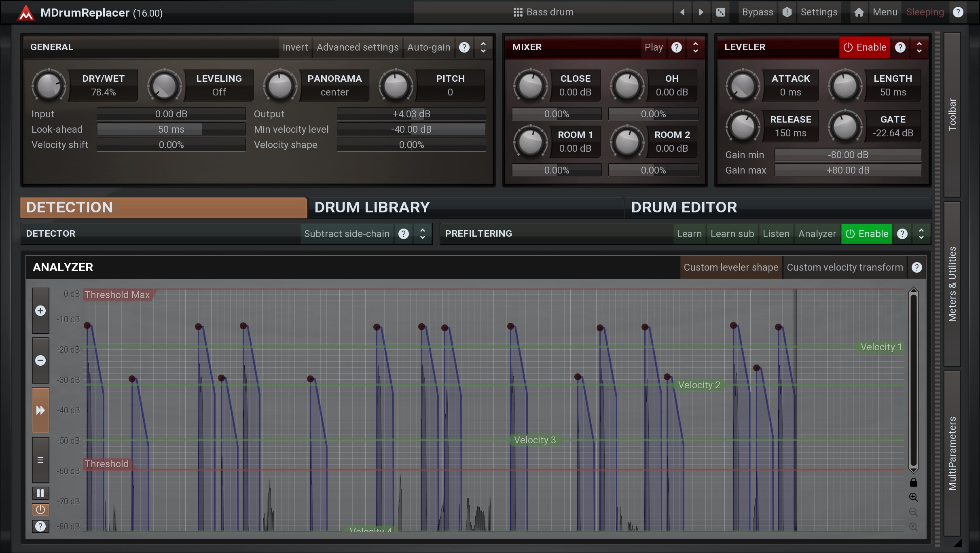The width and height of the screenshot is (980, 553).
Task: Collapse Mixer panel with arrows expander
Action: point(695,47)
